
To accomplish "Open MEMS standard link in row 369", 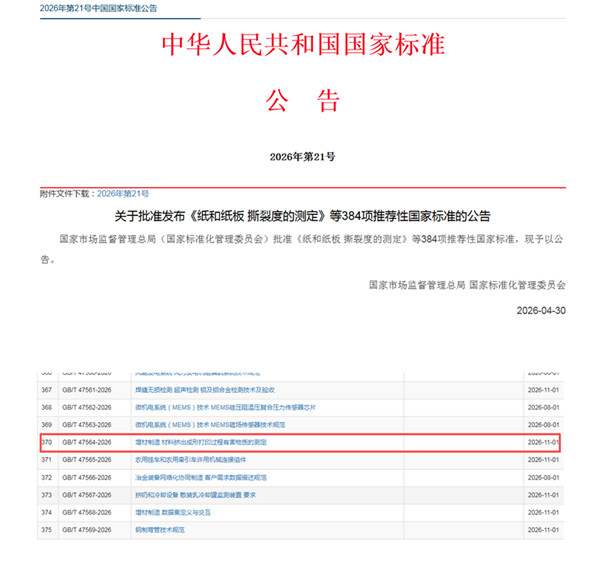I will click(210, 425).
